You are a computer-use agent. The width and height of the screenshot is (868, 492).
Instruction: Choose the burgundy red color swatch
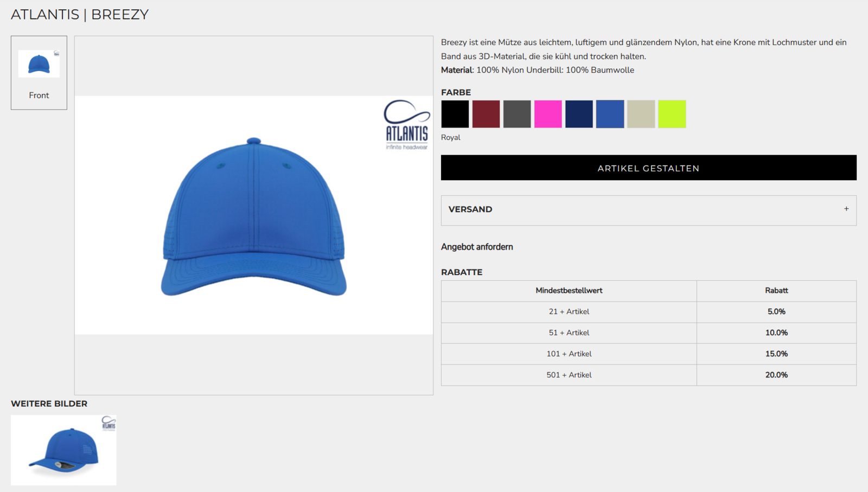tap(486, 114)
